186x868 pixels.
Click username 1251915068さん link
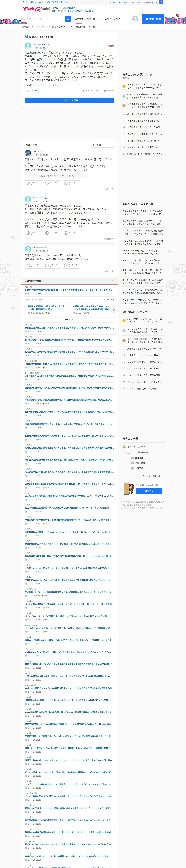coord(41,44)
